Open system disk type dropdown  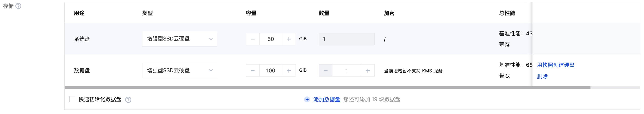[180, 39]
